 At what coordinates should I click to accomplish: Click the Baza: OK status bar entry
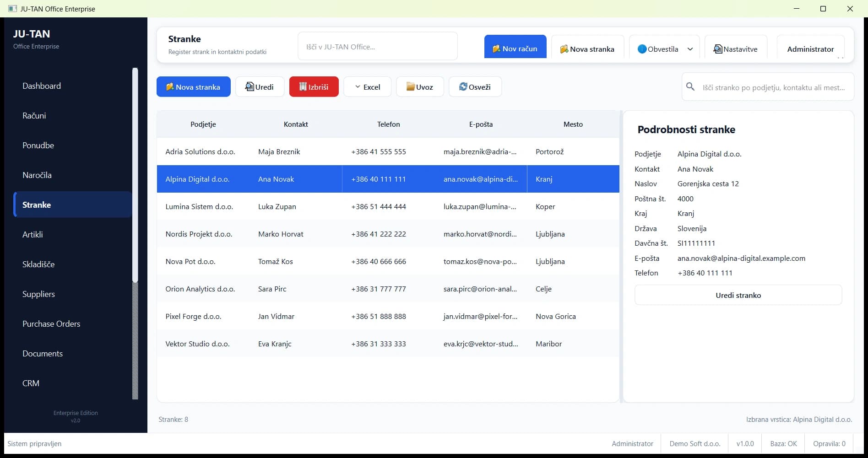[783, 443]
